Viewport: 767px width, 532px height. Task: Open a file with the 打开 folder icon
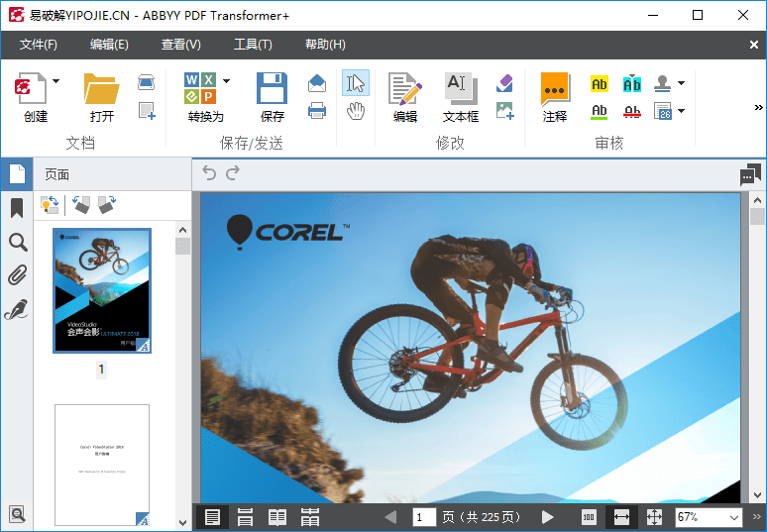point(101,88)
